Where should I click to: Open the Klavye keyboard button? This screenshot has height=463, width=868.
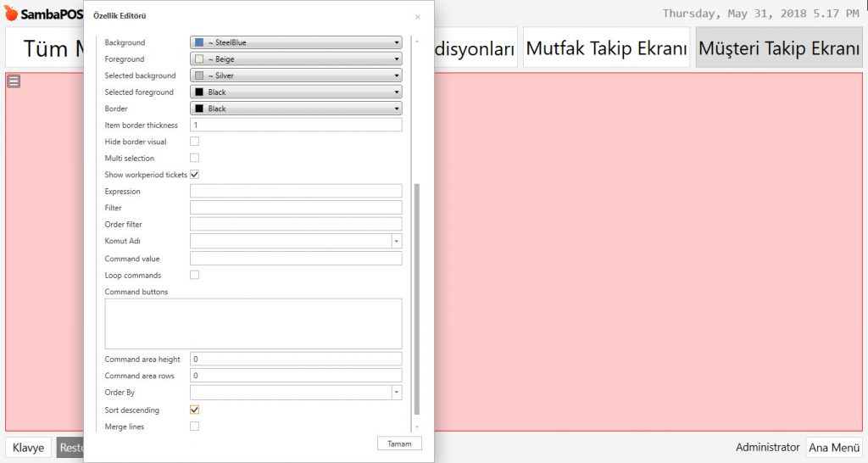(x=28, y=448)
